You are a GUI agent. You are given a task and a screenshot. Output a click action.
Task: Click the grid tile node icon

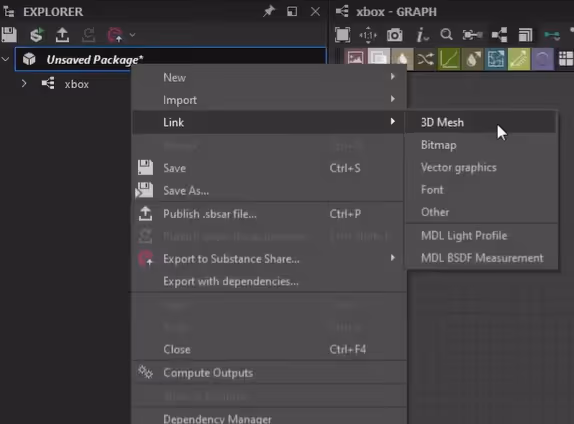[565, 59]
